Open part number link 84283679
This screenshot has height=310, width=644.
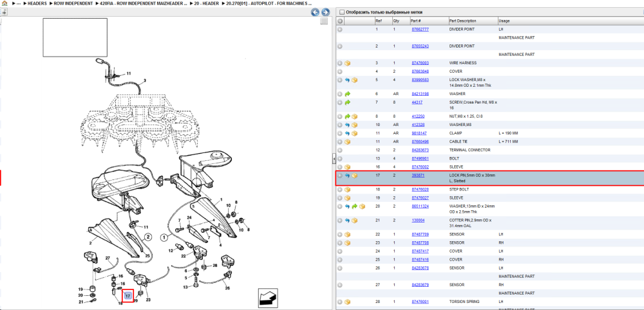tap(420, 285)
